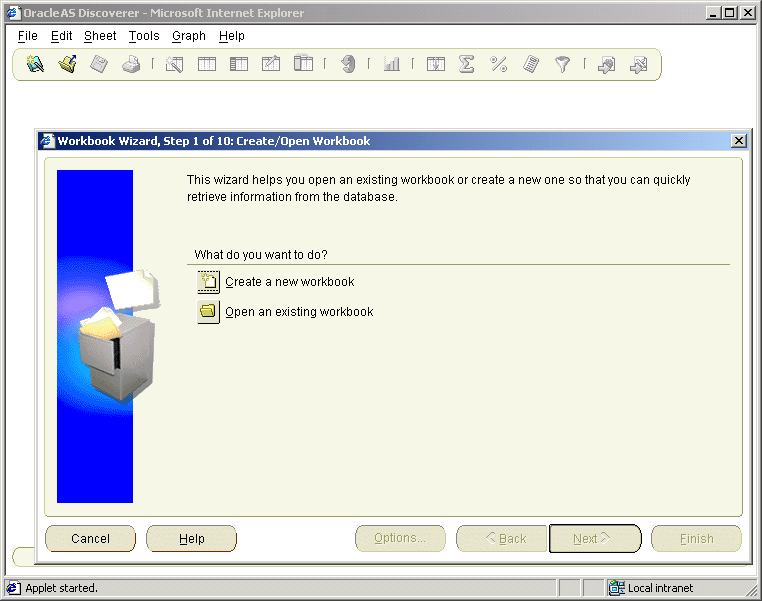Click the Create a new workbook icon
The width and height of the screenshot is (762, 601).
click(208, 282)
